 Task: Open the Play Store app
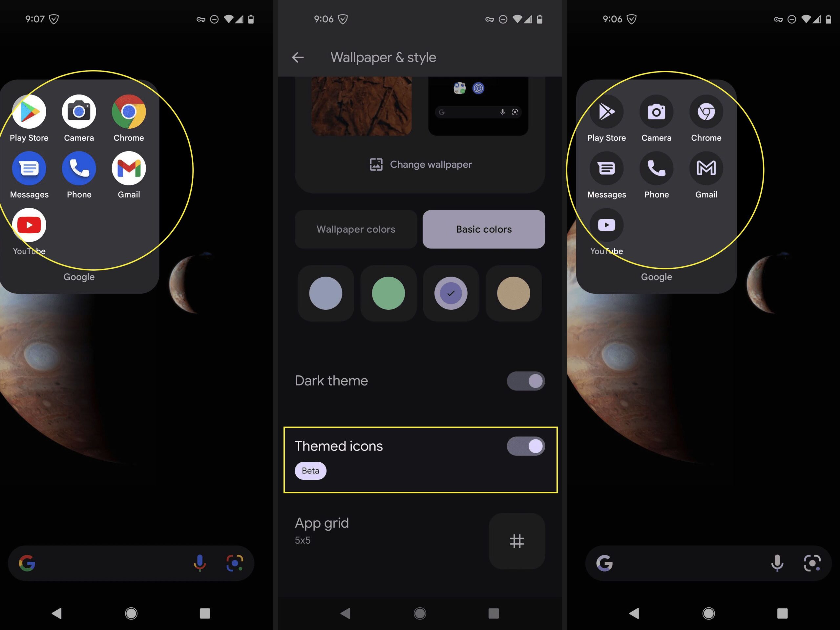click(29, 111)
